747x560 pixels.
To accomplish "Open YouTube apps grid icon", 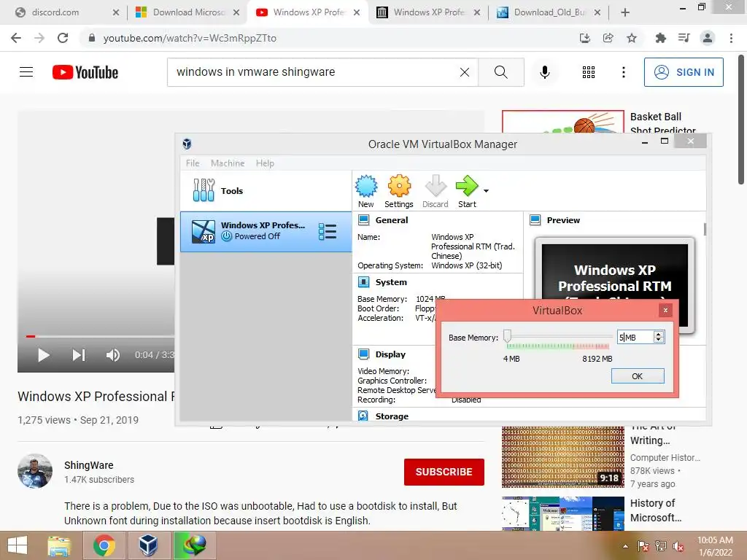I will [x=589, y=72].
